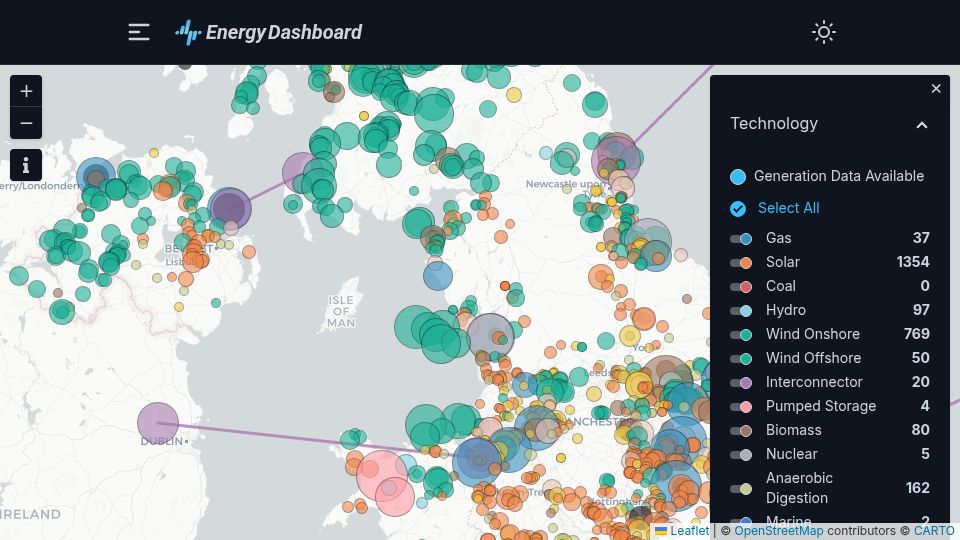Close the Technology filter panel
The height and width of the screenshot is (540, 960).
point(936,89)
